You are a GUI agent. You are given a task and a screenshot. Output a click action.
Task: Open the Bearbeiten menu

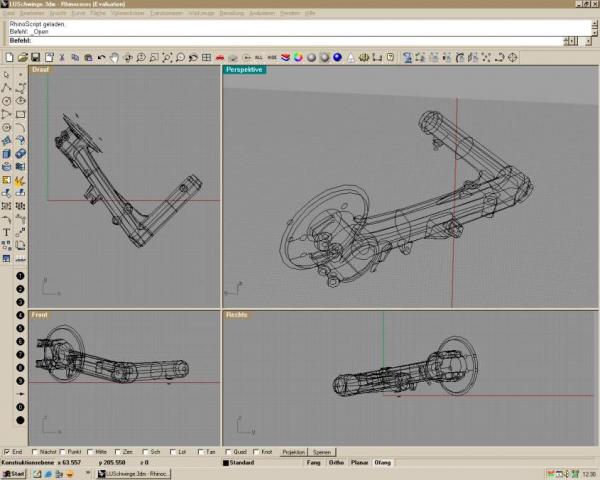tap(32, 13)
